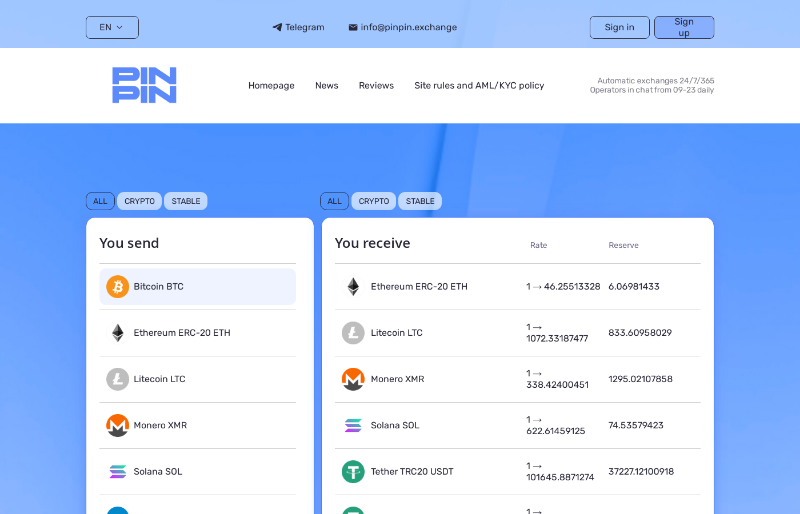Viewport: 800px width, 514px height.
Task: Click the Telegram paper plane icon
Action: click(277, 28)
